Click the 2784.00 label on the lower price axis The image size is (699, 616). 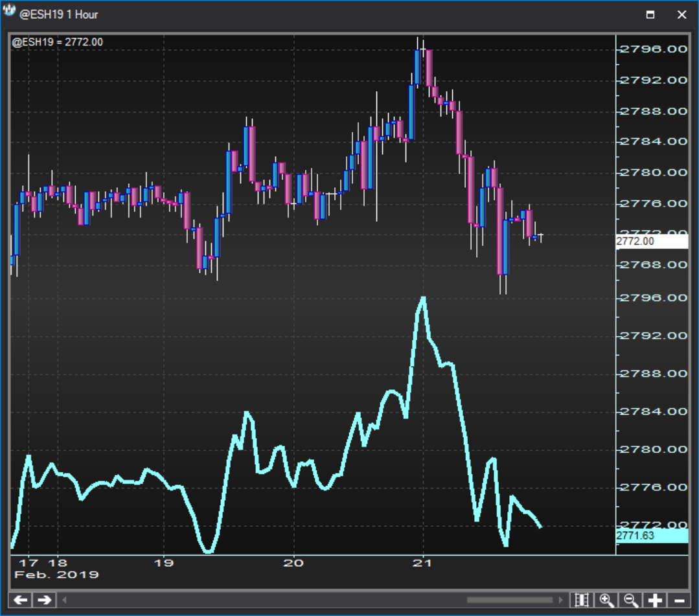[x=654, y=411]
